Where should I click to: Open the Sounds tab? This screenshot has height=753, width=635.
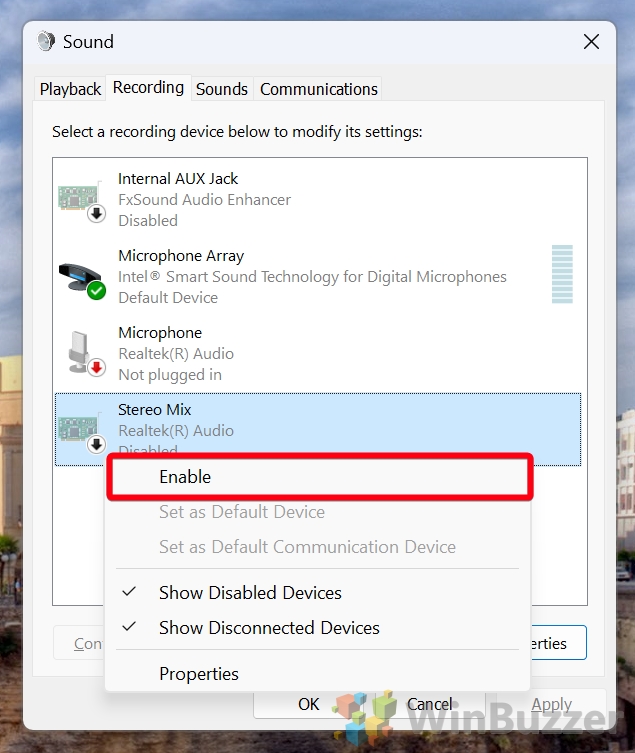pyautogui.click(x=222, y=89)
